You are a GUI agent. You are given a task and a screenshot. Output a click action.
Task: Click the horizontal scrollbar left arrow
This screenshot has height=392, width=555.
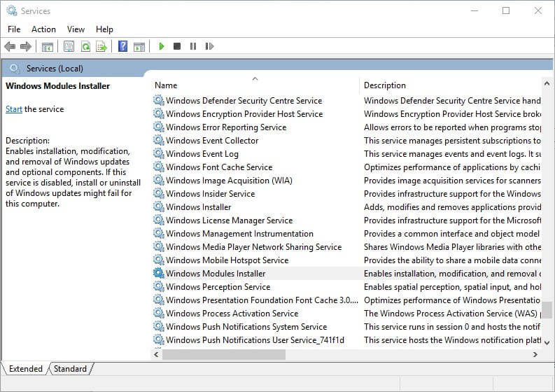[x=156, y=354]
